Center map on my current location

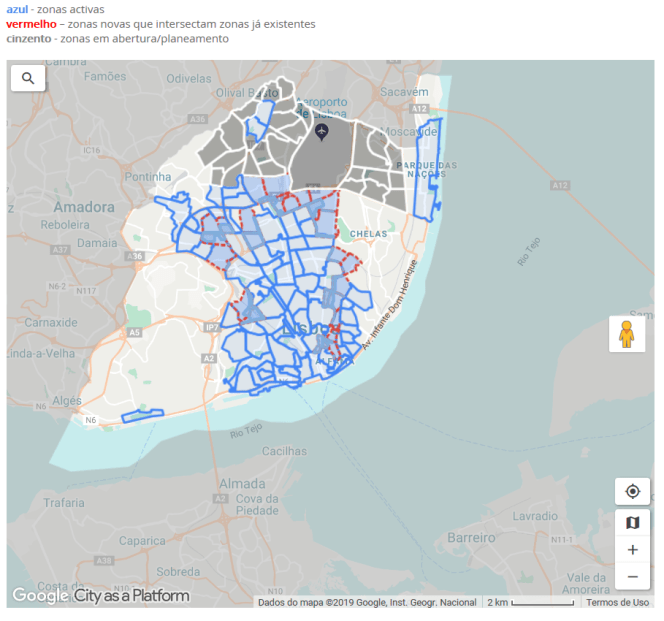point(632,492)
